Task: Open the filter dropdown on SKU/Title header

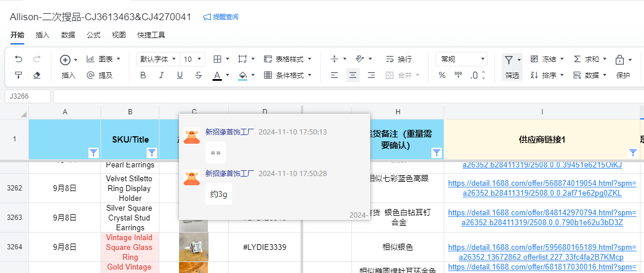Action: 152,152
